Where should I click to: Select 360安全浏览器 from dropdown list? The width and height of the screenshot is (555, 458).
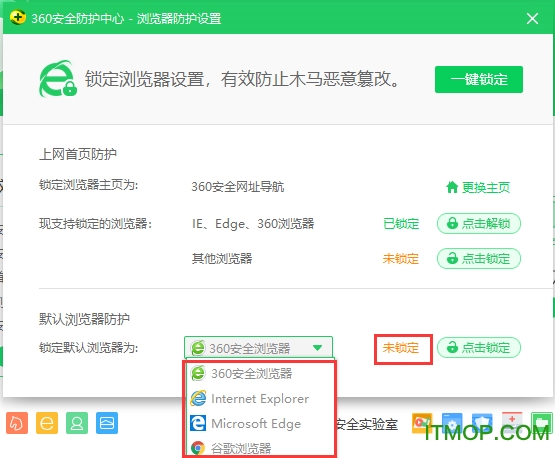(259, 373)
